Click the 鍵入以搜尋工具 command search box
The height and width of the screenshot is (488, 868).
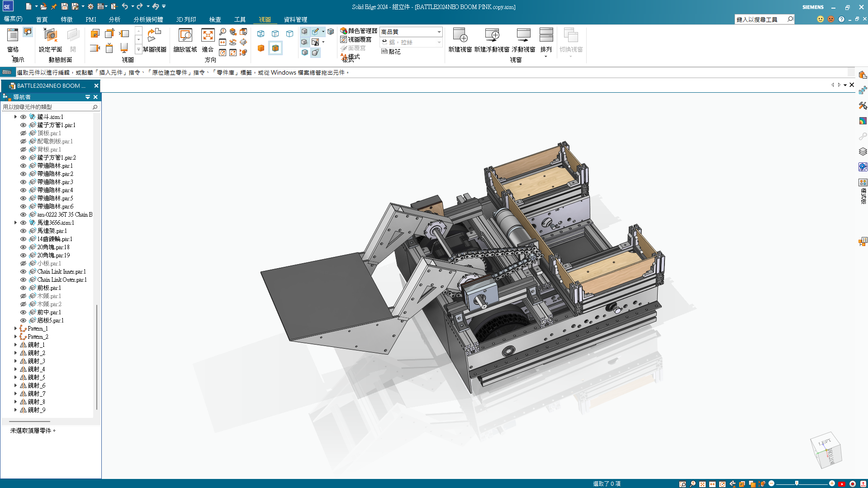coord(764,19)
